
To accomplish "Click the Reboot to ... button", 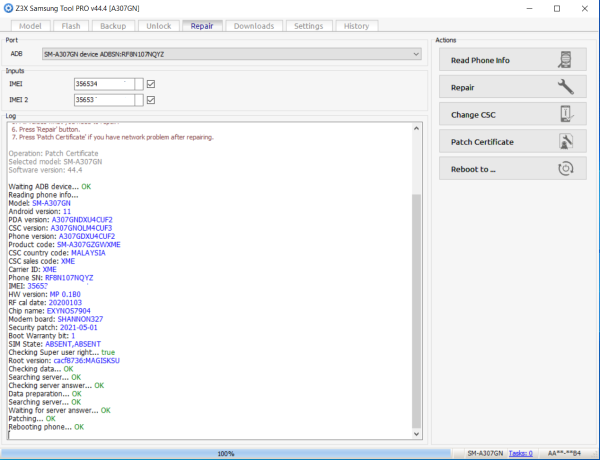I will 513,168.
